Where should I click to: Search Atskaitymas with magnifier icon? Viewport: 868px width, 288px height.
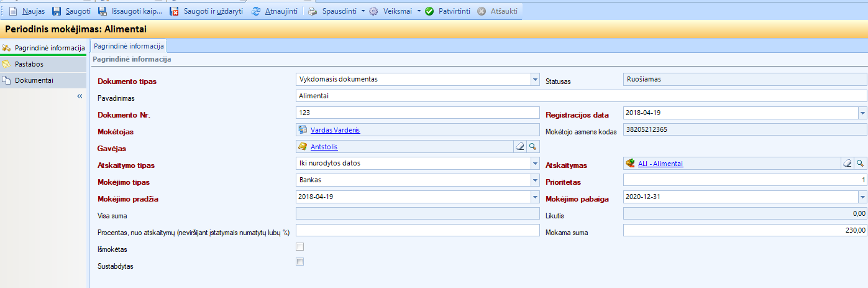[x=861, y=164]
